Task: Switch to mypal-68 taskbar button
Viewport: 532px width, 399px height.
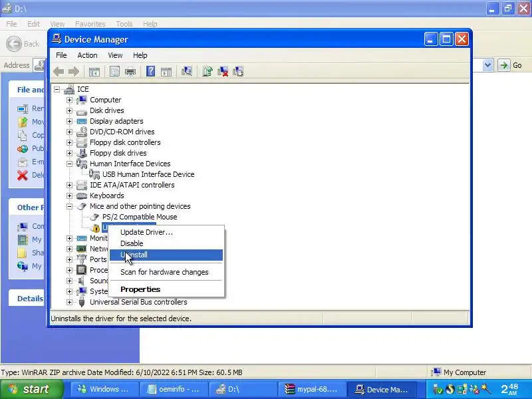Action: [312, 389]
